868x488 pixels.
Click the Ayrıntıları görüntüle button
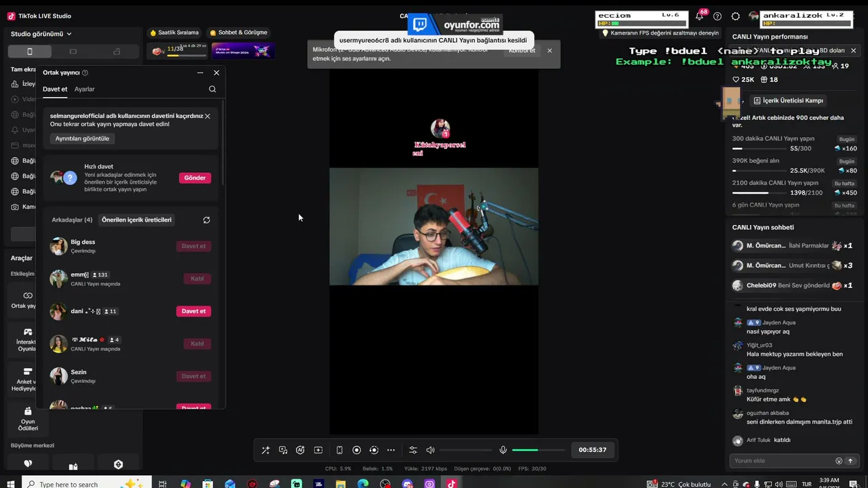82,138
